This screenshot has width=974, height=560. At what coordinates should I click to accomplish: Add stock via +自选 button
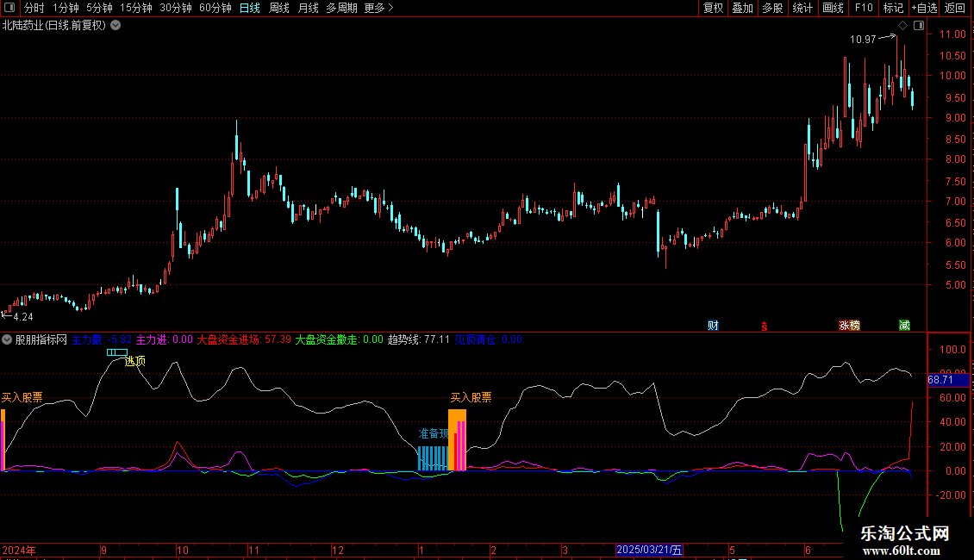924,8
